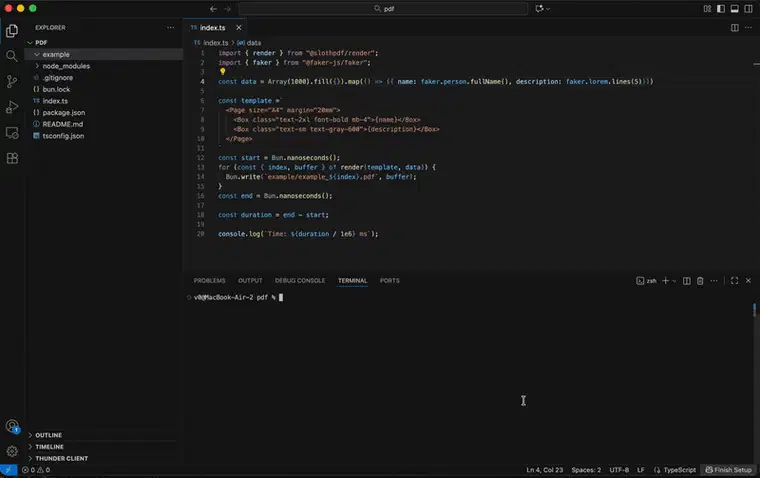Switch to the DEBUG CONSOLE tab
The image size is (760, 478).
(300, 281)
